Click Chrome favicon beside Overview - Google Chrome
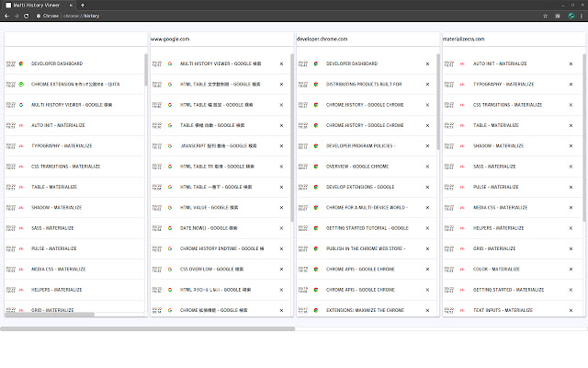Viewport: 588px width, 368px height. coord(316,167)
